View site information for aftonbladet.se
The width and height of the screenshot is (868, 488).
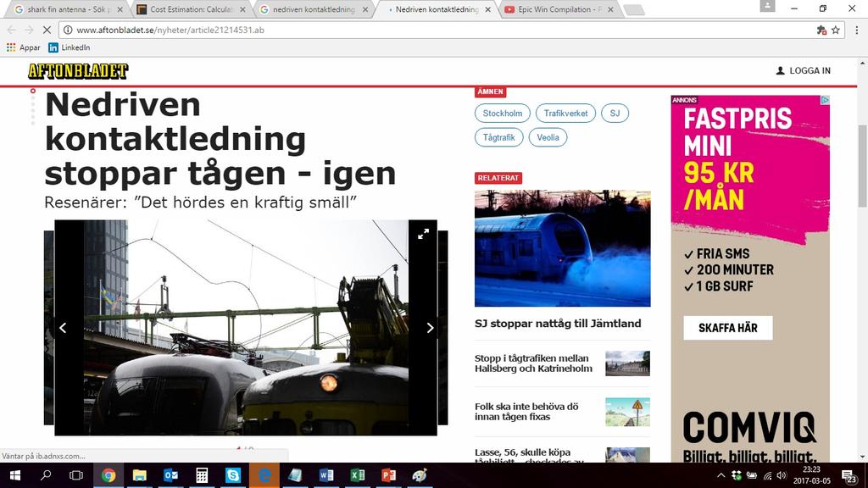(68, 30)
